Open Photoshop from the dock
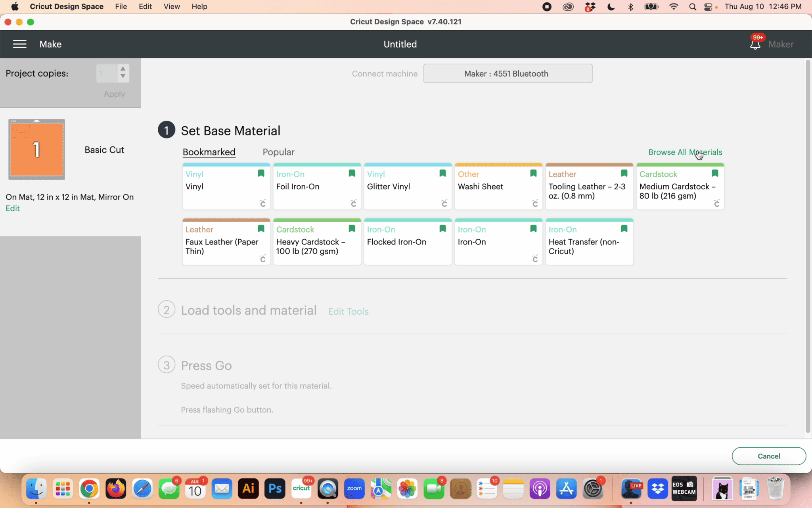The height and width of the screenshot is (508, 812). 275,489
